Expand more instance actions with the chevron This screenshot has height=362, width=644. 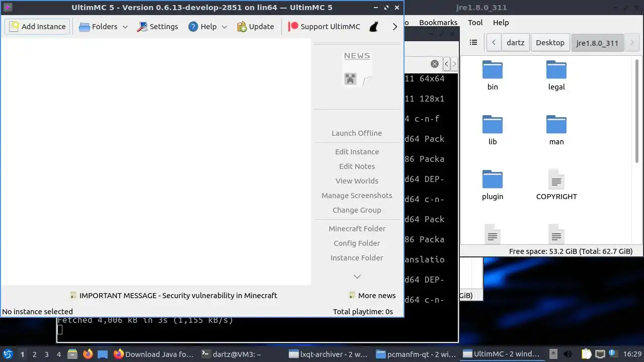357,277
